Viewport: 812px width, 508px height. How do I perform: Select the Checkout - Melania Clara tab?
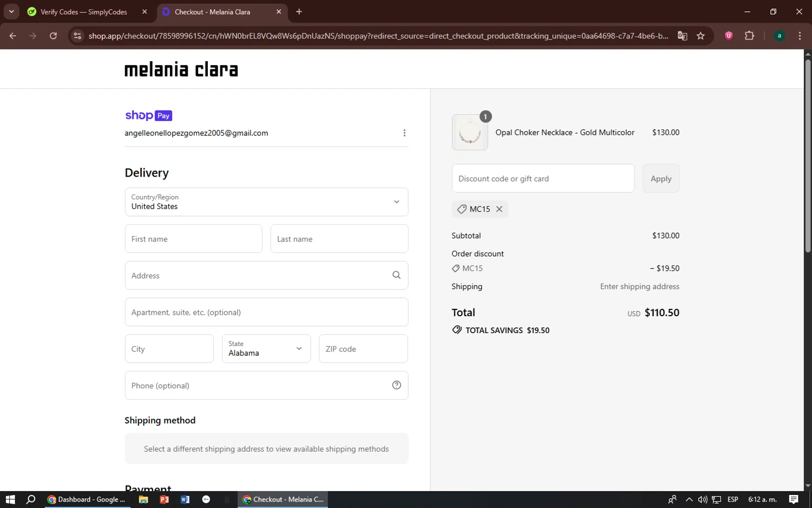tap(213, 12)
